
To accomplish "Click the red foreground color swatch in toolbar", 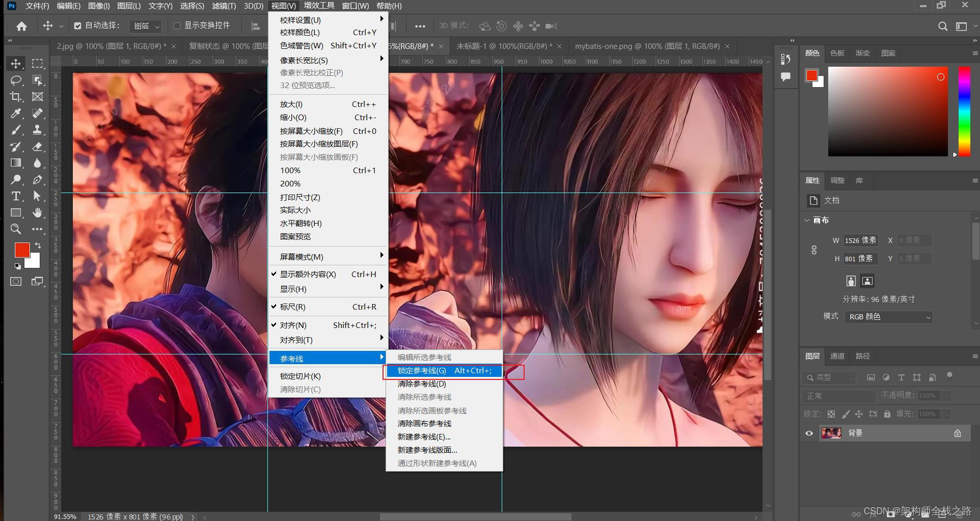I will pyautogui.click(x=22, y=250).
